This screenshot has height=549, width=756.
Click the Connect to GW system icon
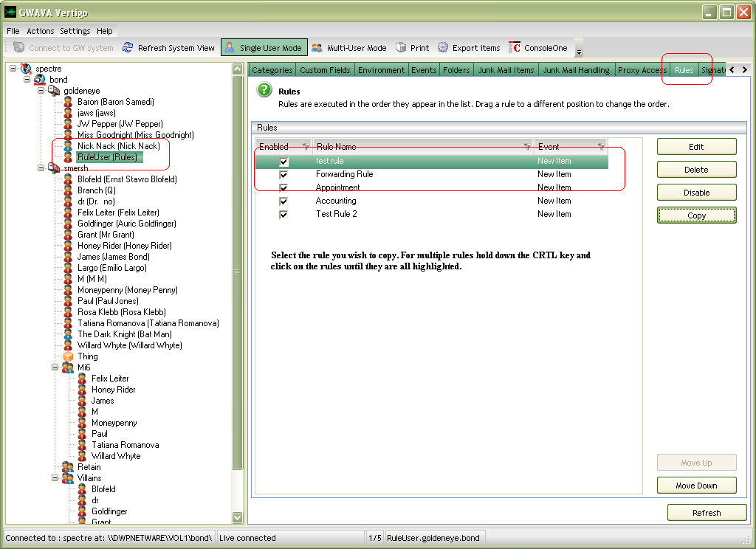pos(18,47)
